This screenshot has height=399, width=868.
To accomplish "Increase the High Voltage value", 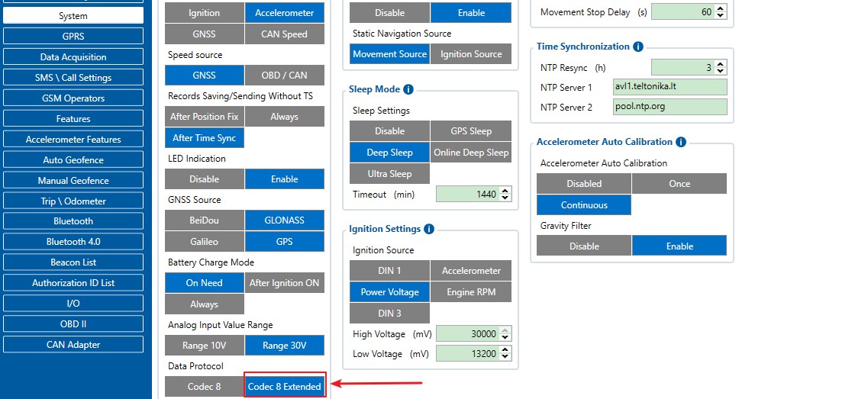I will click(505, 331).
